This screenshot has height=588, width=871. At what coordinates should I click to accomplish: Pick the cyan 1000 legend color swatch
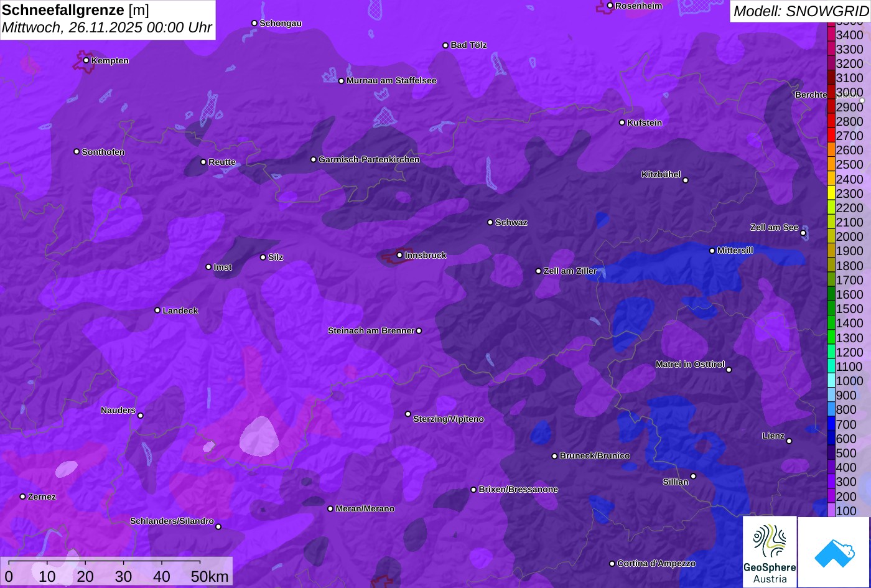pyautogui.click(x=831, y=381)
